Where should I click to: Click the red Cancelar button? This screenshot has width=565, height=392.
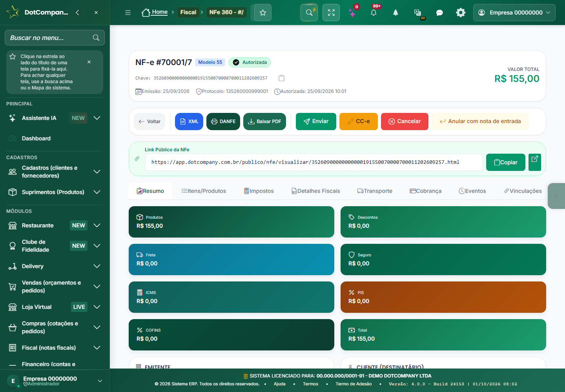pos(405,122)
